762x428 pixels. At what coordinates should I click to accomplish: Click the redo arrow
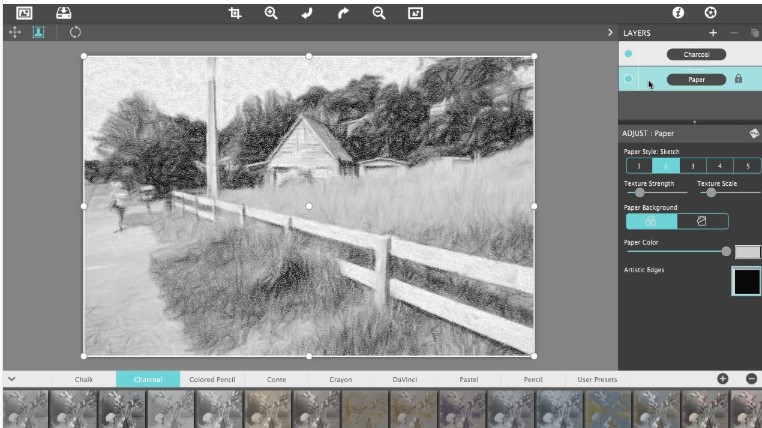pyautogui.click(x=343, y=13)
